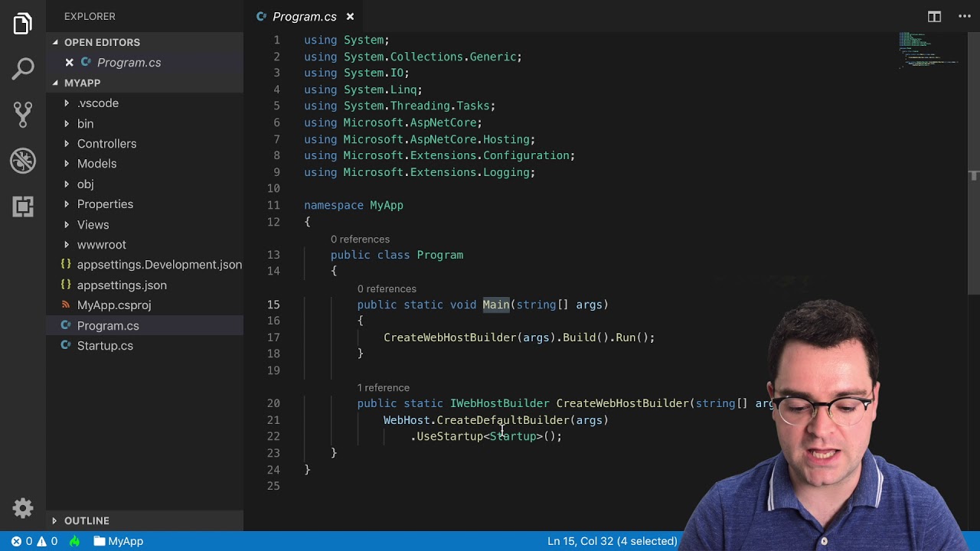Image resolution: width=980 pixels, height=551 pixels.
Task: Click the line number 17 gutter
Action: pos(273,337)
